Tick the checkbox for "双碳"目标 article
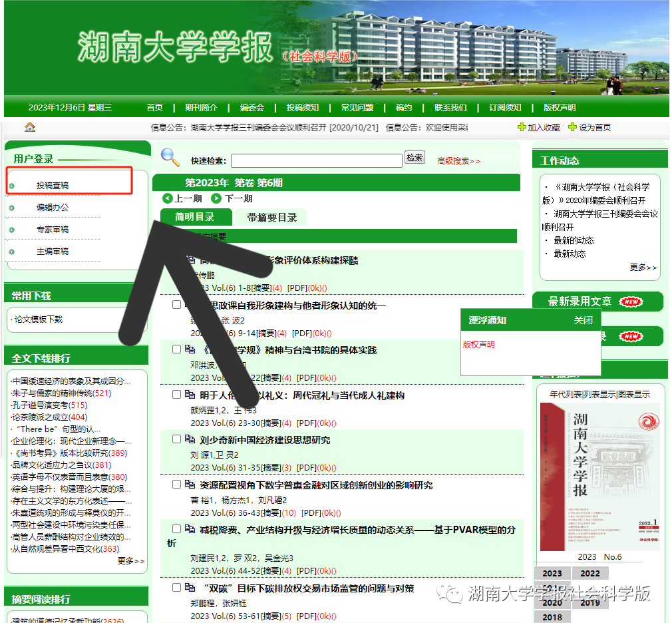Screen dimensions: 672x623 (x=176, y=588)
